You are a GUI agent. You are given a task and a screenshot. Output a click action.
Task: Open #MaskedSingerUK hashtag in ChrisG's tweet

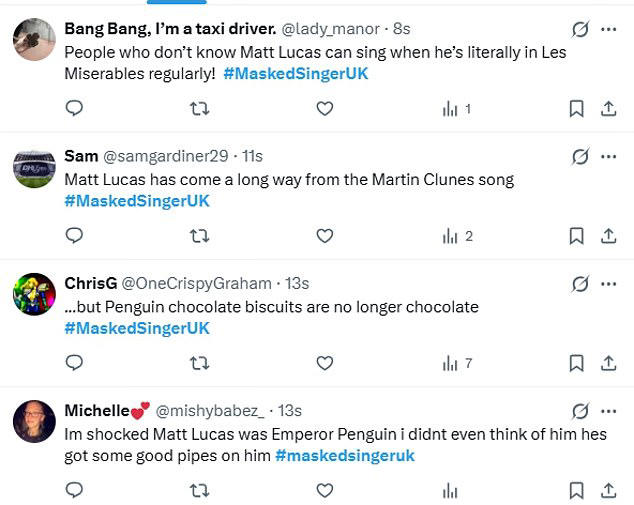(x=137, y=328)
